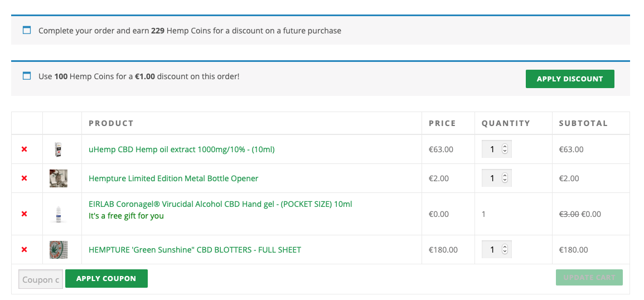The height and width of the screenshot is (300, 644).
Task: Click the uHemp oil bottle thumbnail
Action: coord(58,149)
